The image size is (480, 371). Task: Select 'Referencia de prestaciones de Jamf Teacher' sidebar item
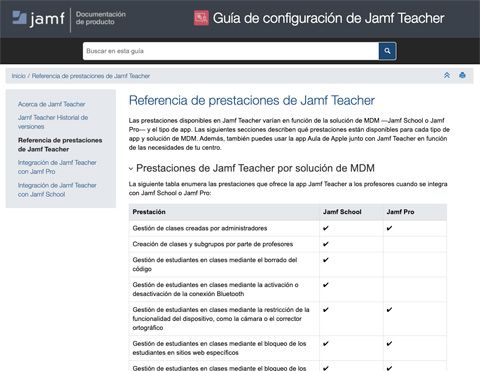tap(60, 145)
